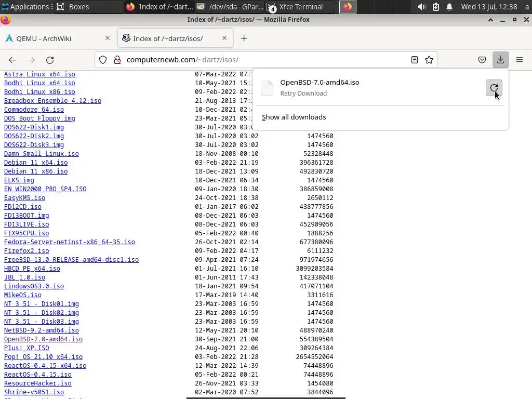
Task: Open the tracking protection shield info
Action: click(103, 60)
